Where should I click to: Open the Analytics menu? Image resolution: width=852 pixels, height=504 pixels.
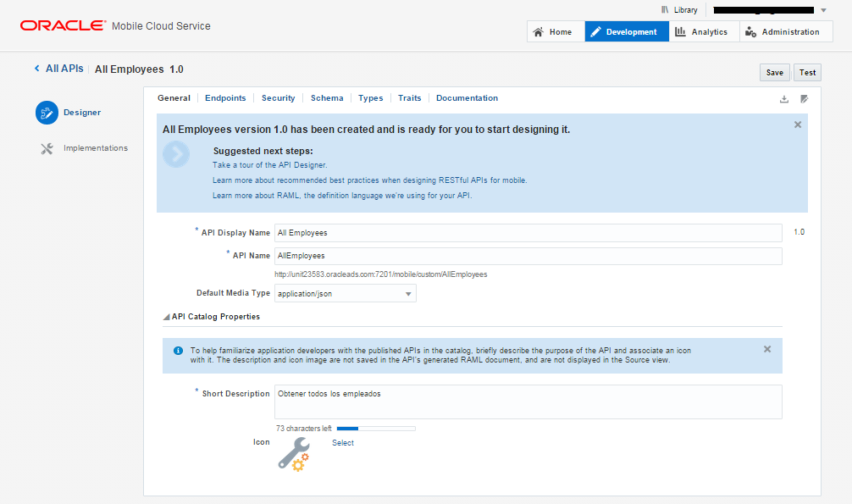pyautogui.click(x=704, y=31)
